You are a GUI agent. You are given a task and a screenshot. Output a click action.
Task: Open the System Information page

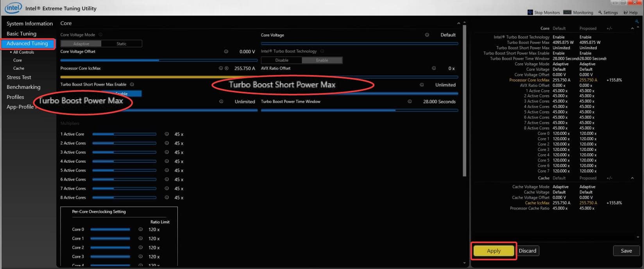tap(30, 23)
